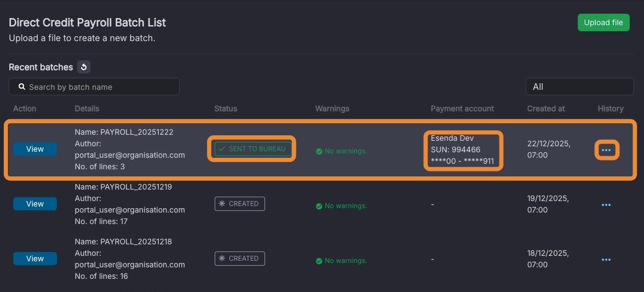
Task: View the PAYROLL_20251222 batch
Action: coord(35,149)
